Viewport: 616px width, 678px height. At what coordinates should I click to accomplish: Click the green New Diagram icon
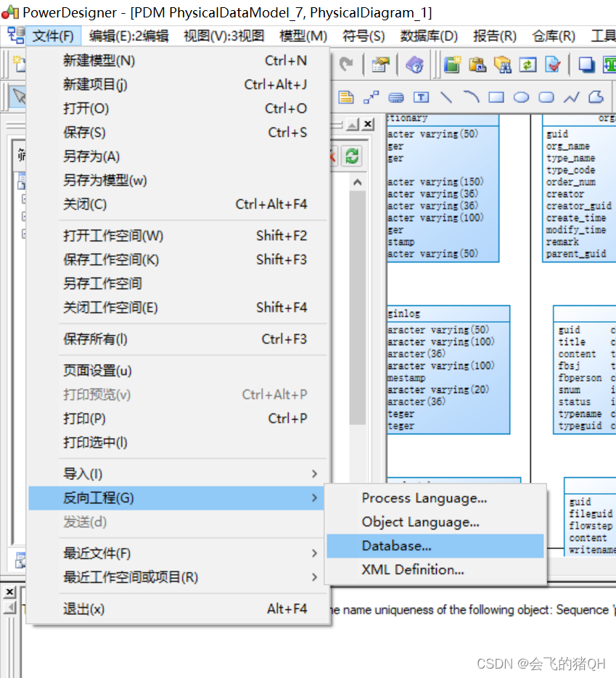click(453, 65)
